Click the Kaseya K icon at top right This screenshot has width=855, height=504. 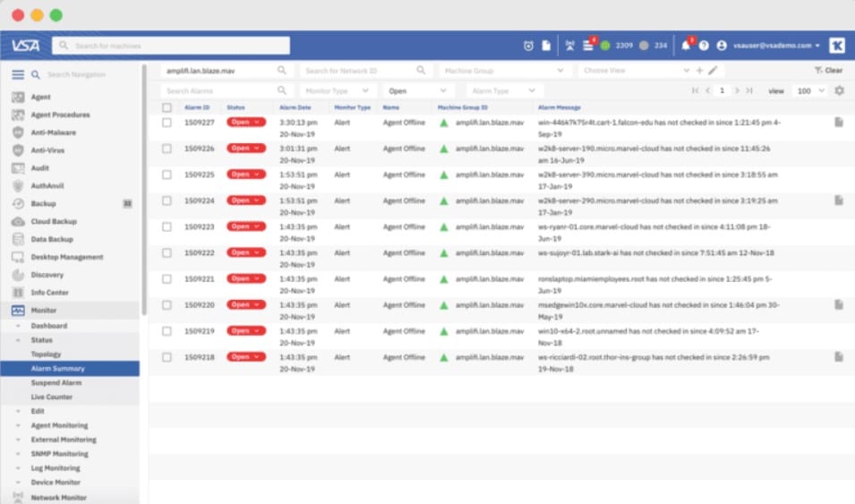[837, 46]
